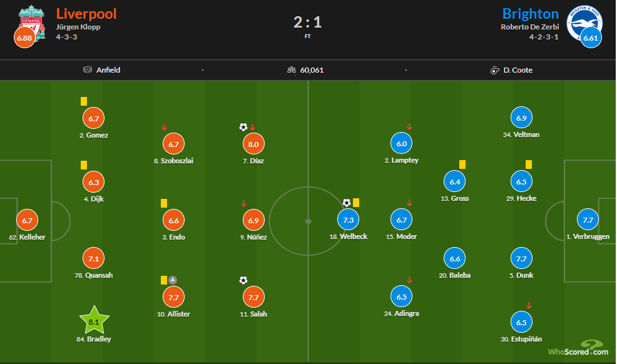The width and height of the screenshot is (617, 364).
Task: Click the WhoScored.com logo
Action: pyautogui.click(x=578, y=348)
